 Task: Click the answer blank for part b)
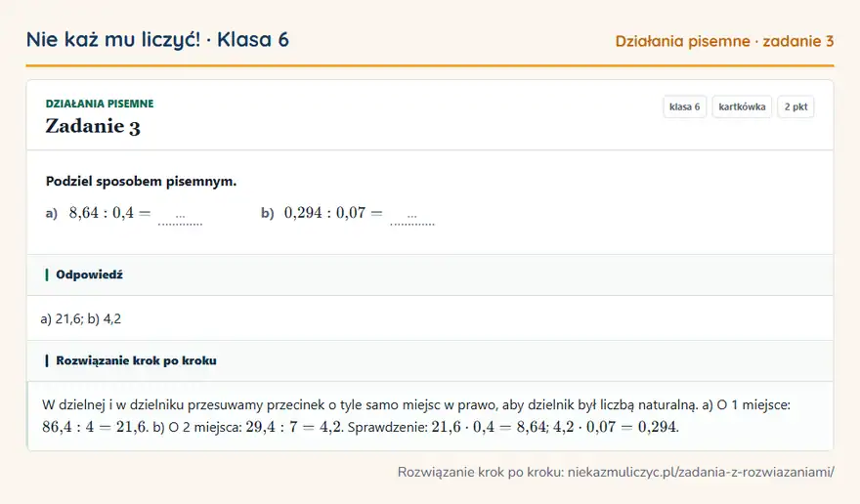click(411, 218)
